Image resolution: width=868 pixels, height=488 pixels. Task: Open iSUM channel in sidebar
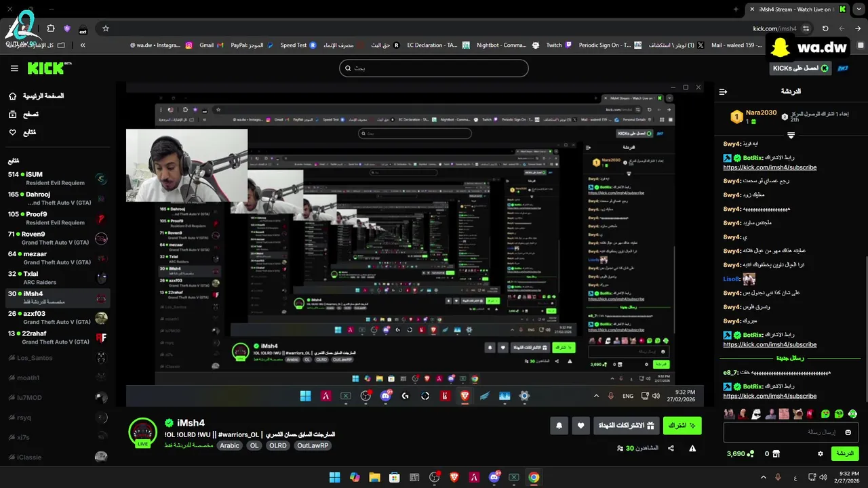click(58, 179)
